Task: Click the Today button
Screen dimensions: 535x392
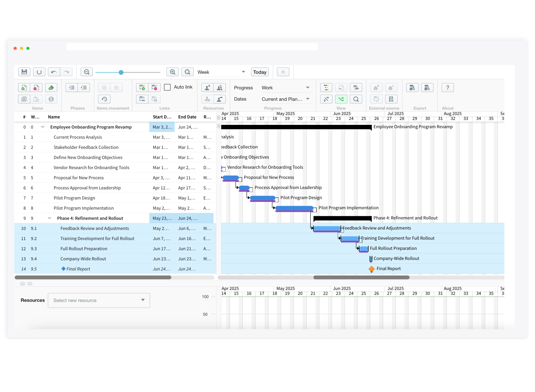Action: (x=260, y=72)
